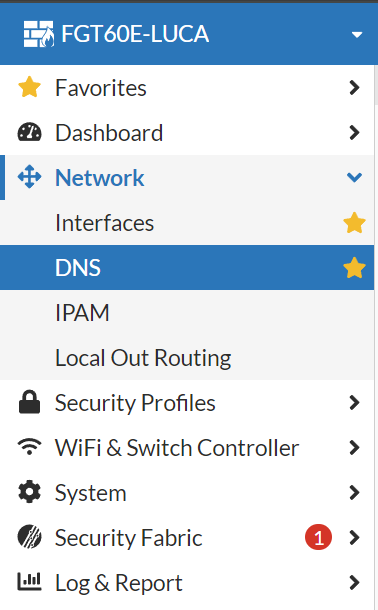This screenshot has height=610, width=378.
Task: Select the Network menu label
Action: (x=100, y=178)
